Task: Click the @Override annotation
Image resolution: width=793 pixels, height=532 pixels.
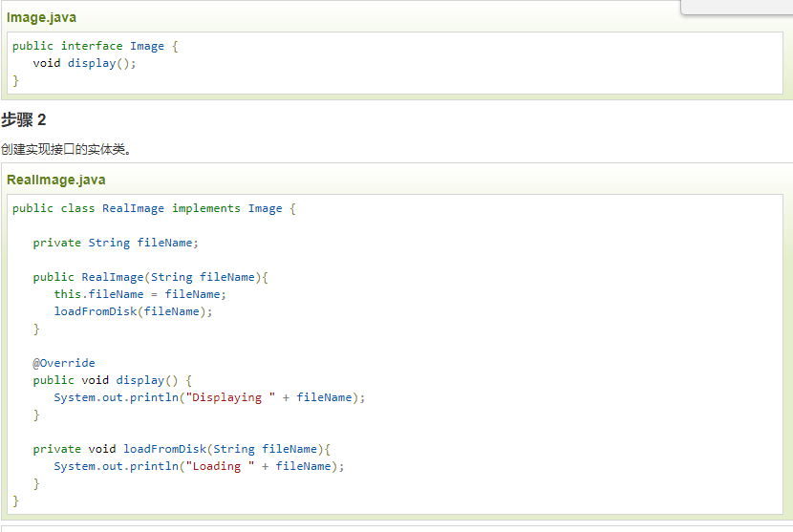Action: [x=64, y=363]
